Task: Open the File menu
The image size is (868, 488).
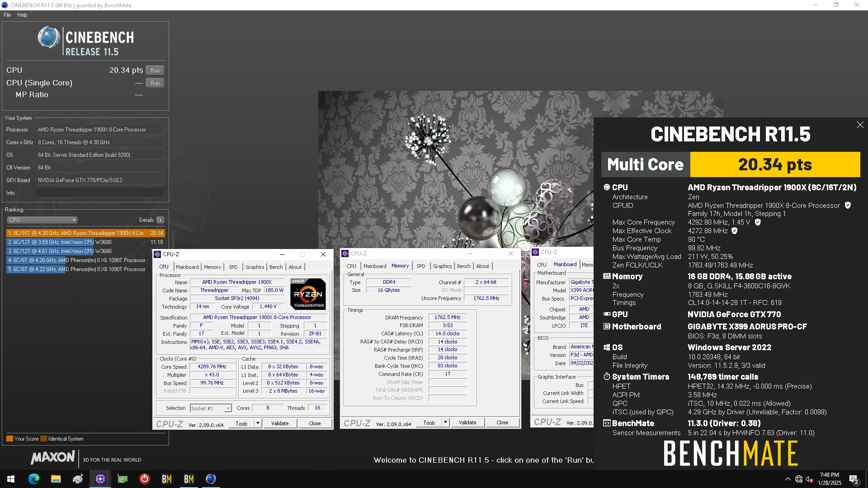Action: click(x=7, y=15)
